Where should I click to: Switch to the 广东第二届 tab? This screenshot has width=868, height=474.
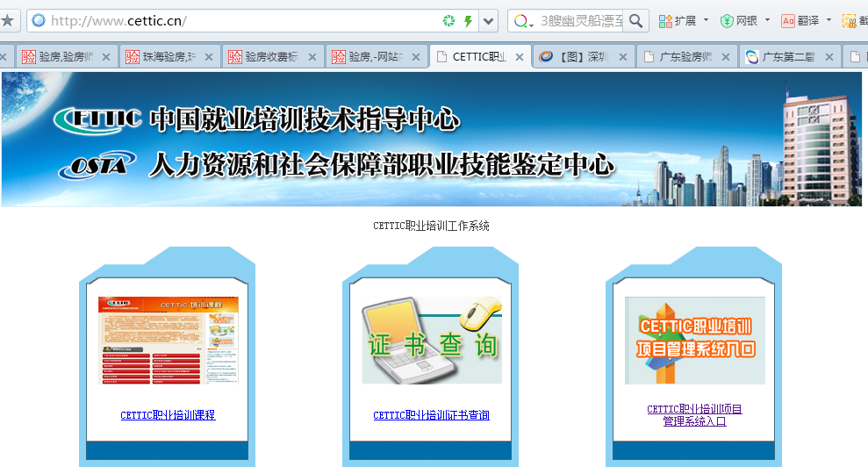(x=789, y=56)
